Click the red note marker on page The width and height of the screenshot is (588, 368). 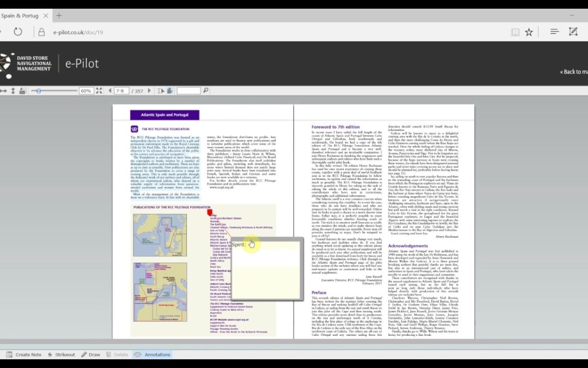click(210, 213)
